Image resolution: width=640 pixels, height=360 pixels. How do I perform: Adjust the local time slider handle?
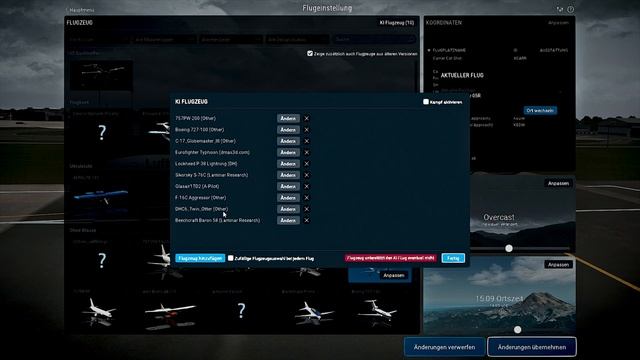tap(518, 329)
